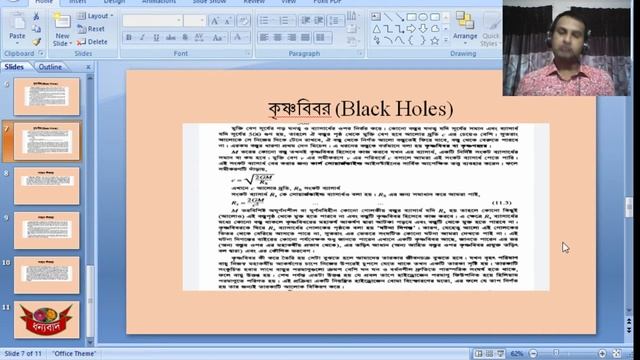Screen dimensions: 640x360
Task: Select slide 11 thumbnail with ধন্যবাদ banner
Action: [47, 320]
